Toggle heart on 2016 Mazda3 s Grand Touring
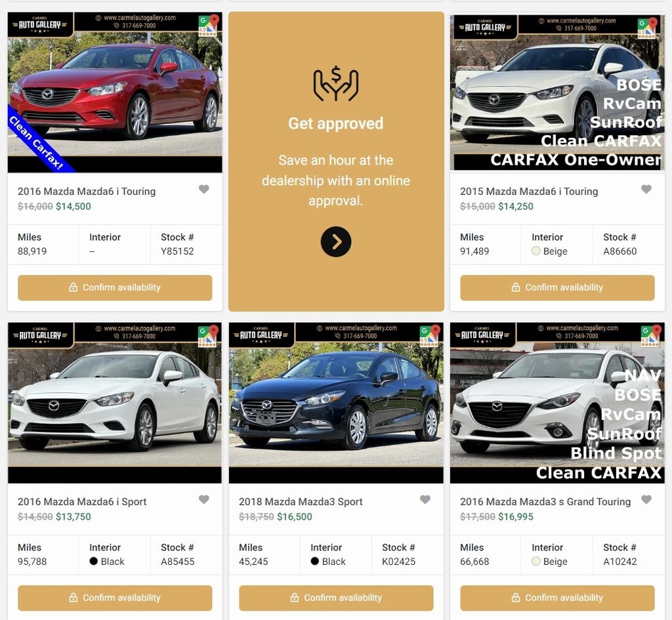 [x=646, y=499]
